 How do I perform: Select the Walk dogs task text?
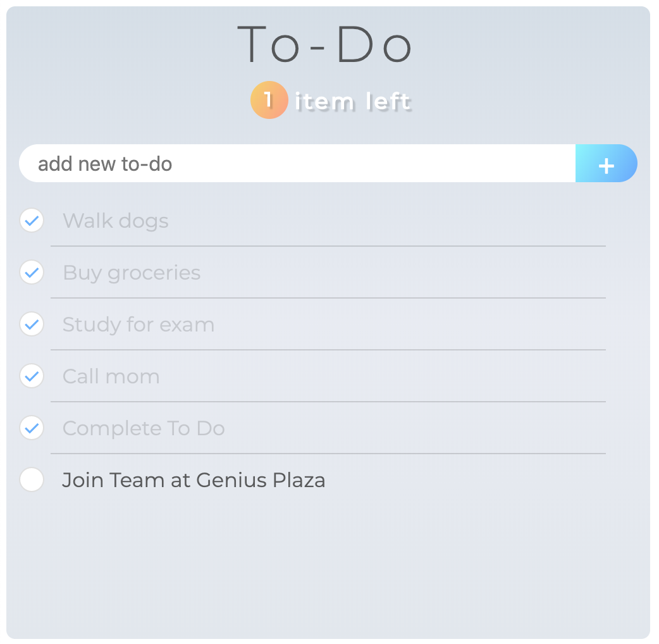click(x=115, y=221)
